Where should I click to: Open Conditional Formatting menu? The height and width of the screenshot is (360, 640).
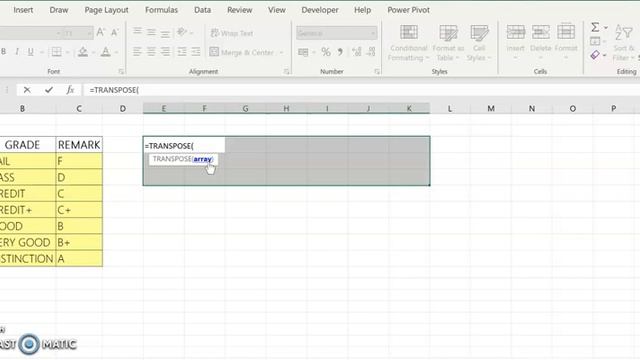[408, 43]
